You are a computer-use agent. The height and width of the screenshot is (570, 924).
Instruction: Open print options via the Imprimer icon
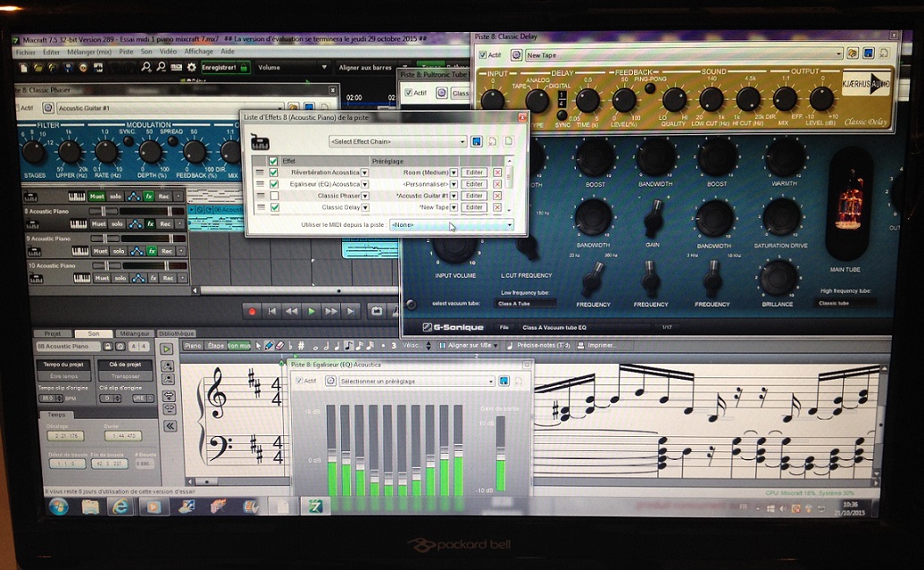[581, 347]
